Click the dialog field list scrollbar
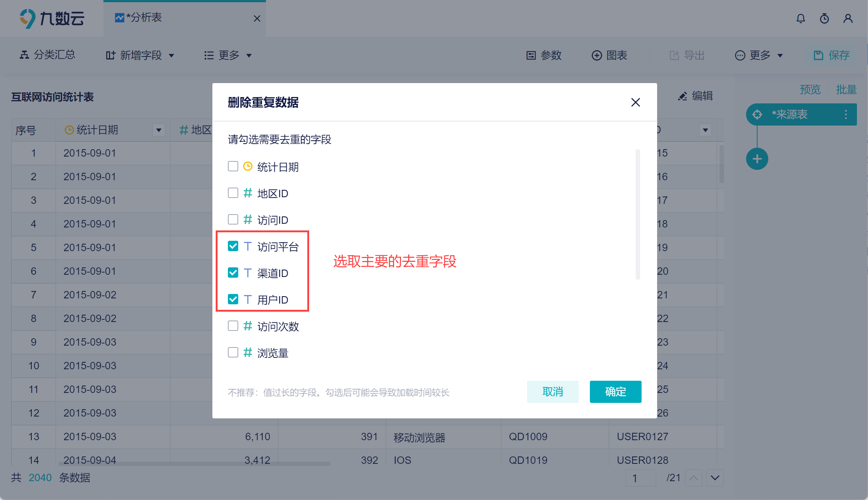 pyautogui.click(x=638, y=214)
